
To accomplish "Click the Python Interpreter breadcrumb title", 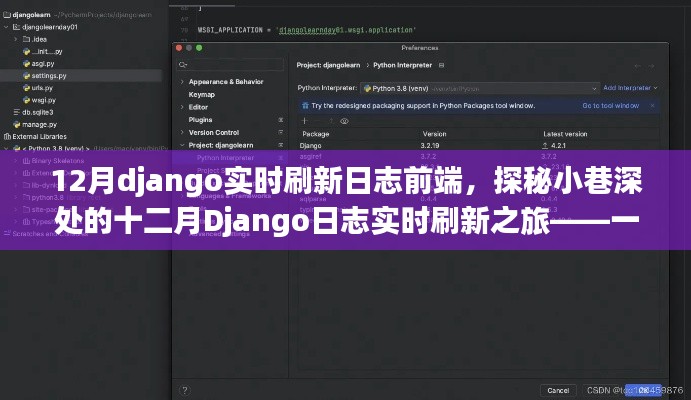I will pos(402,65).
